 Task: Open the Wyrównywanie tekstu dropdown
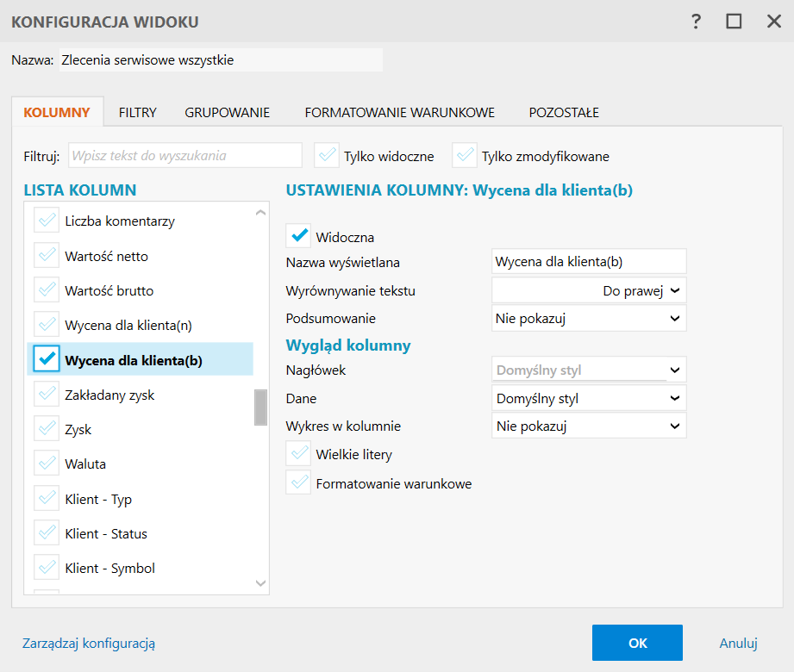589,290
